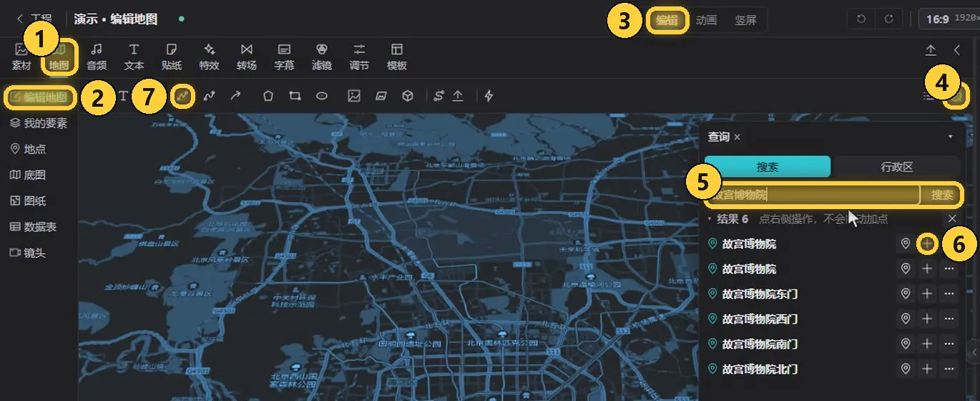Open the 转场 transitions section
980x401 pixels.
click(x=247, y=57)
